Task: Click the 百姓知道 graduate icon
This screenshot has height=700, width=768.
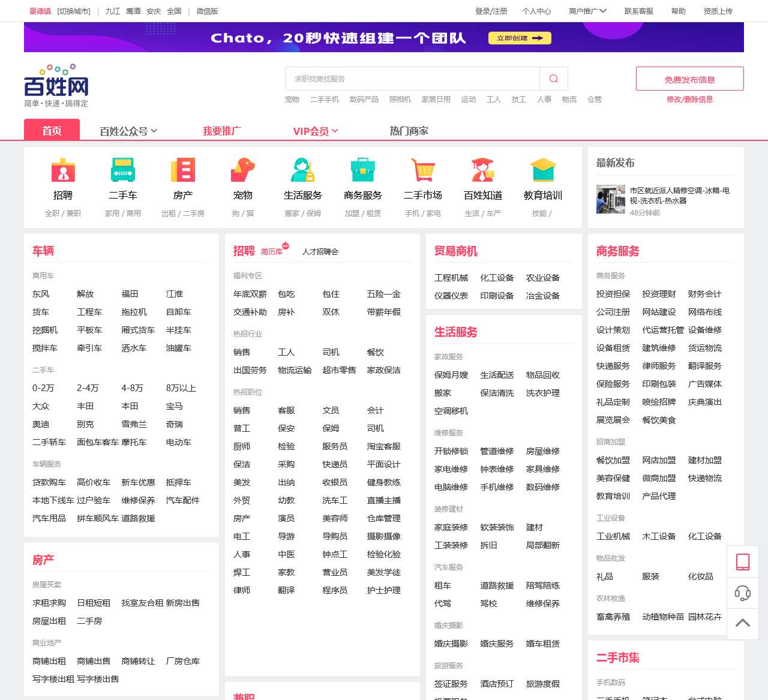Action: point(484,171)
